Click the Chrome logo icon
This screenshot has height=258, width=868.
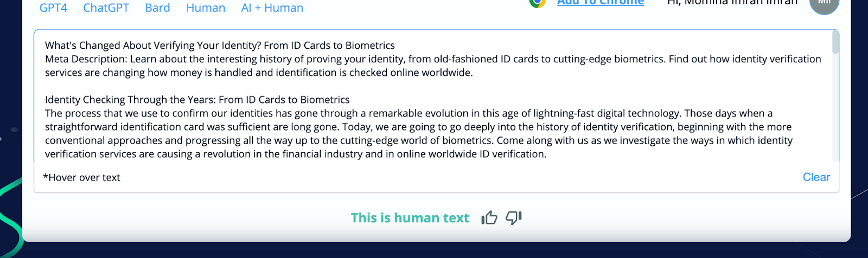pos(537,2)
